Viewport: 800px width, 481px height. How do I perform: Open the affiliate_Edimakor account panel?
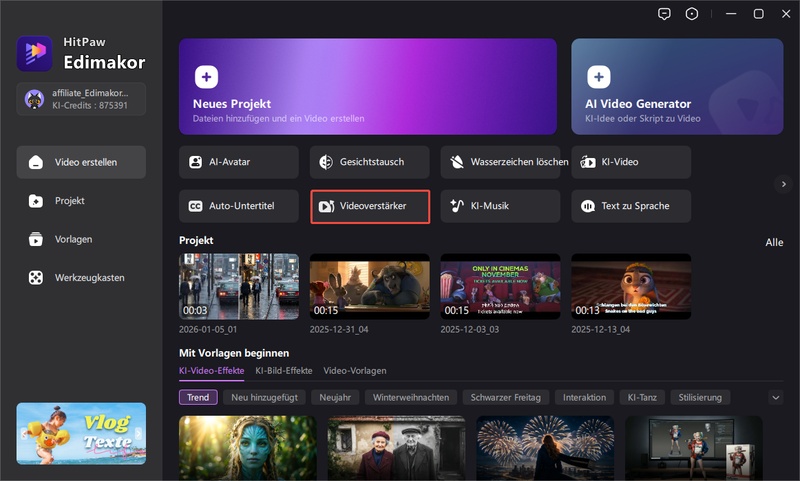coord(81,99)
